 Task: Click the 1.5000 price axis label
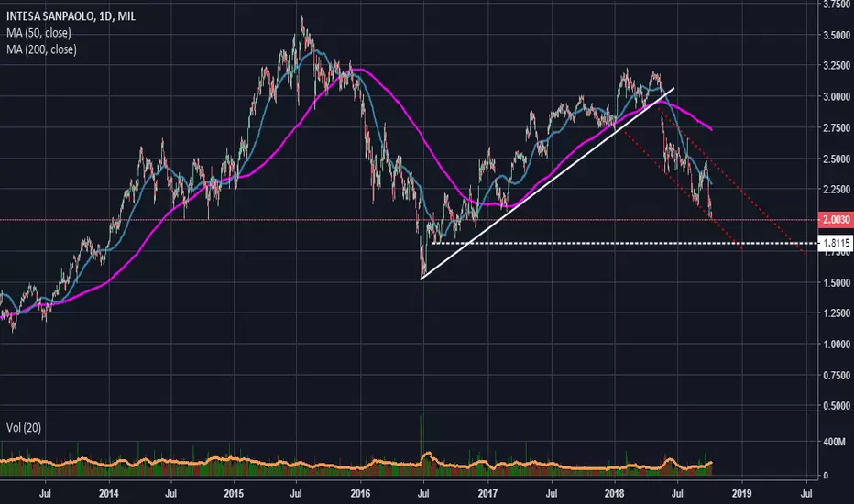(836, 282)
